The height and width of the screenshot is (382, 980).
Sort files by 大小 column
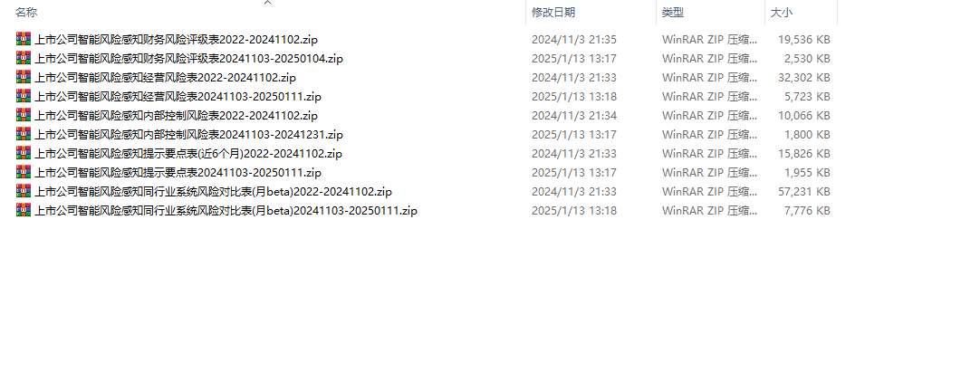tap(782, 12)
